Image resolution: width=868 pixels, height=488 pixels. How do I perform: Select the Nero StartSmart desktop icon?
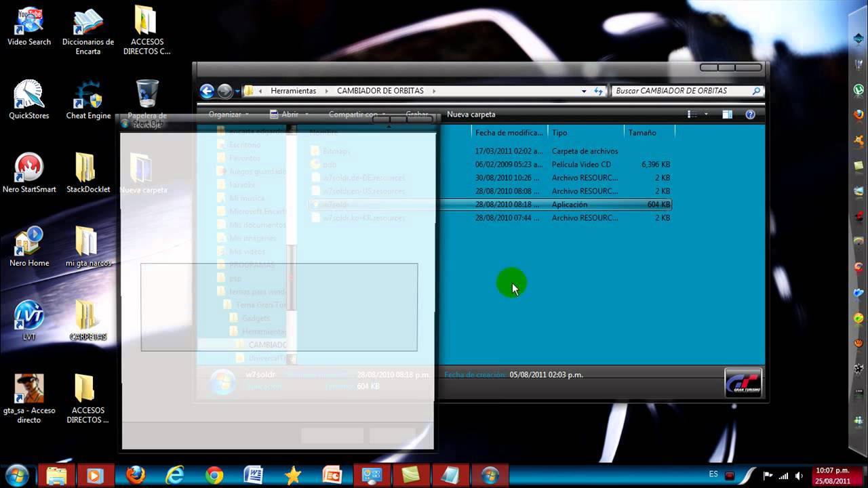click(29, 174)
